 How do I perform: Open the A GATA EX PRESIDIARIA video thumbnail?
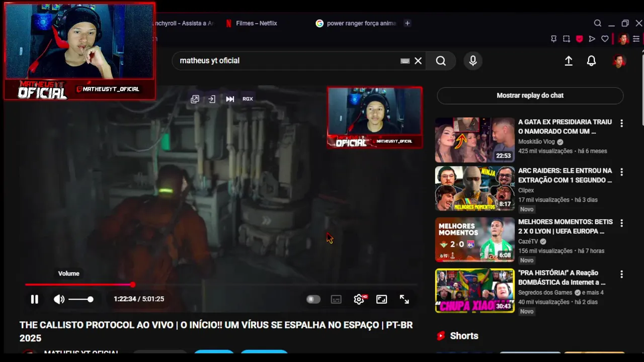click(x=475, y=140)
